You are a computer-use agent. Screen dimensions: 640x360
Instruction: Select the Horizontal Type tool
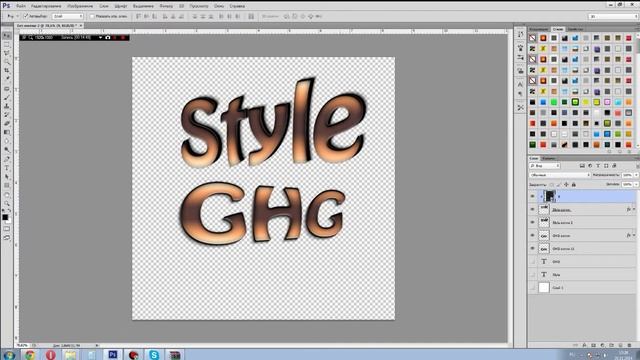(x=7, y=168)
